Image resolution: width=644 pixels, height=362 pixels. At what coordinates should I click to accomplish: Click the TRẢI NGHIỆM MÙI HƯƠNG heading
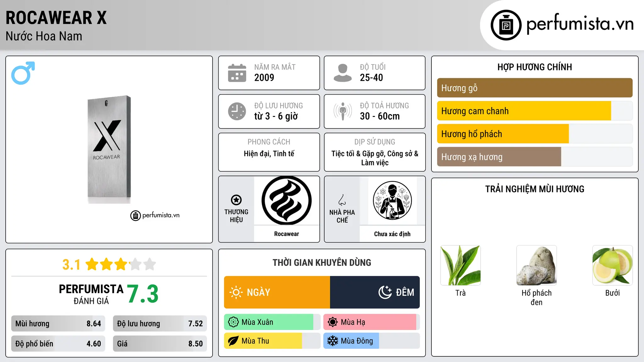click(535, 189)
